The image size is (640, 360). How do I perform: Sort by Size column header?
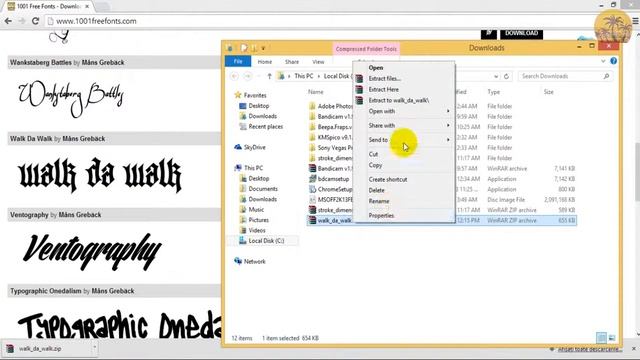pos(548,92)
